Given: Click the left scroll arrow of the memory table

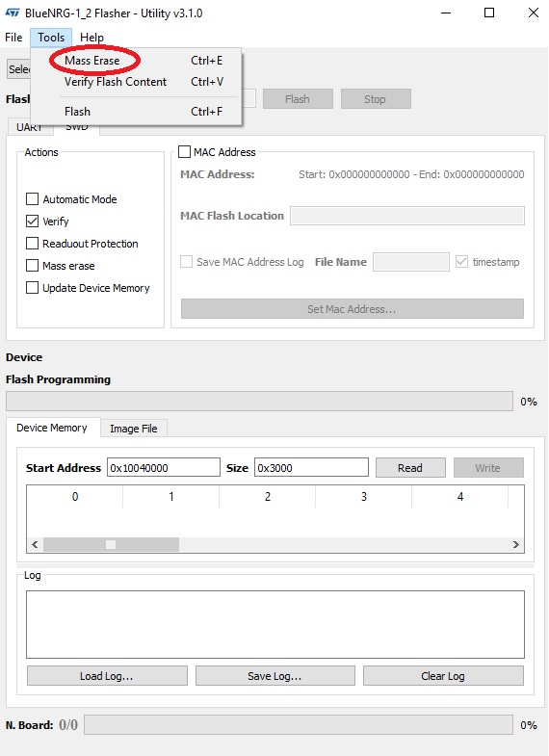Looking at the screenshot, I should tap(35, 544).
